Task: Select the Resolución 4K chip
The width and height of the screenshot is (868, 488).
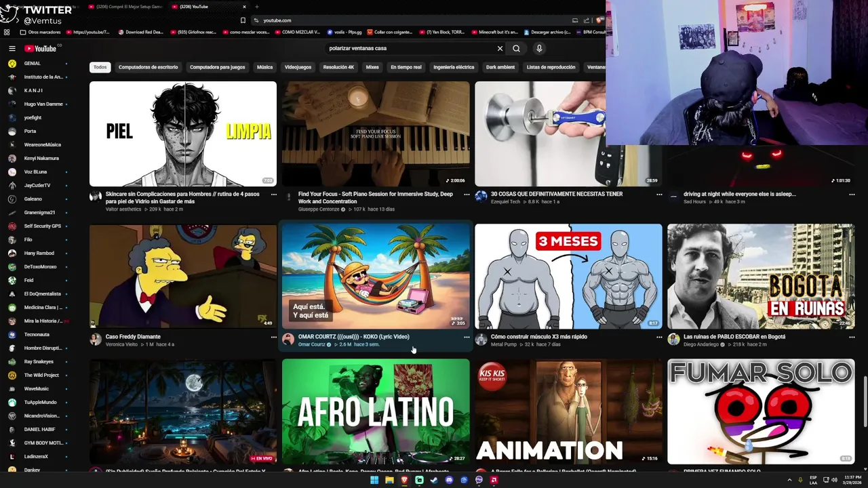Action: click(338, 67)
